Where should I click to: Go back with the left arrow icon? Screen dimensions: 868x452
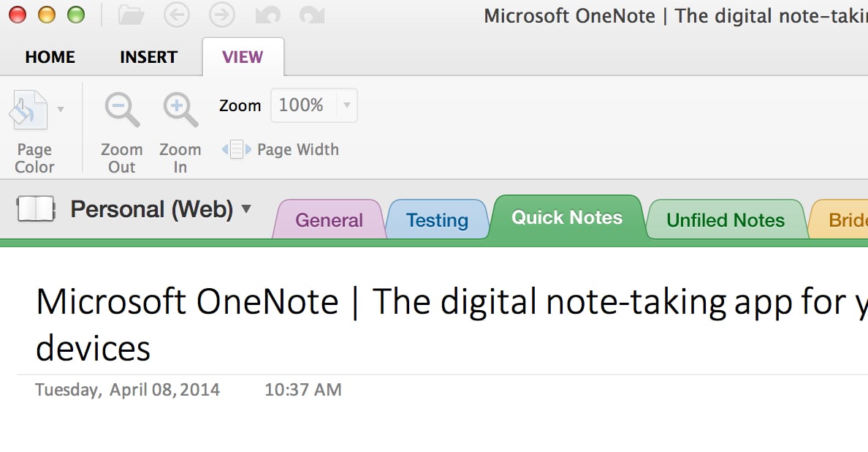pos(177,15)
